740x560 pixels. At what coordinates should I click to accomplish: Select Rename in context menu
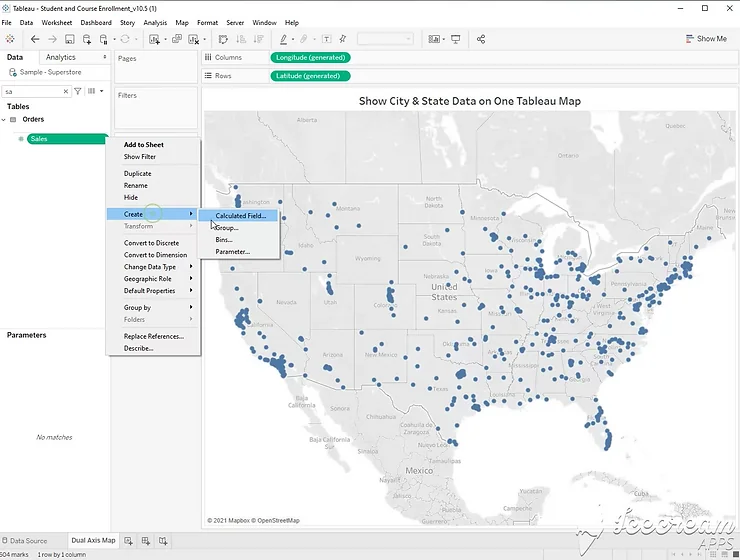tap(153, 185)
